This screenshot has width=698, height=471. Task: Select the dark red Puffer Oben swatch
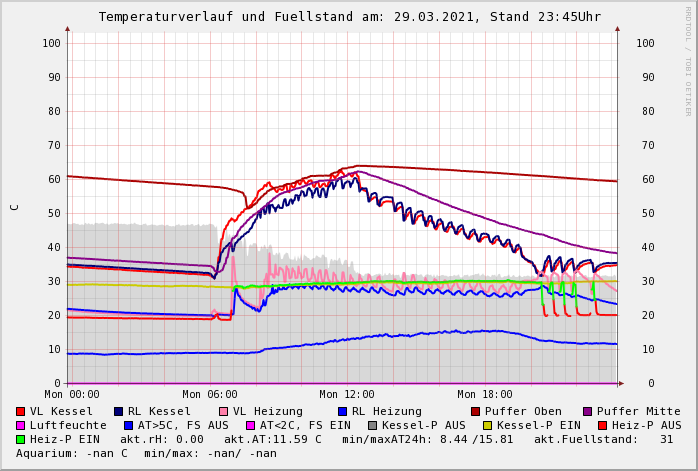point(476,411)
